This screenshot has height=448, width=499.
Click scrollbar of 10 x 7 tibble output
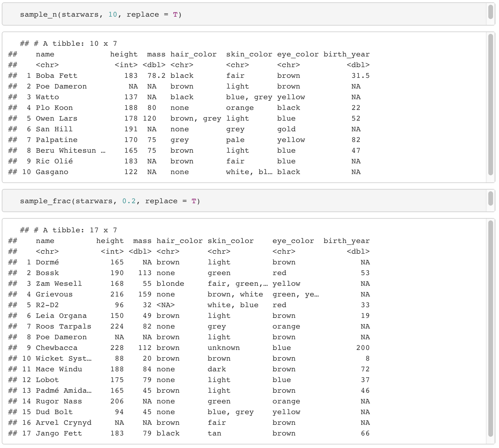pyautogui.click(x=491, y=105)
